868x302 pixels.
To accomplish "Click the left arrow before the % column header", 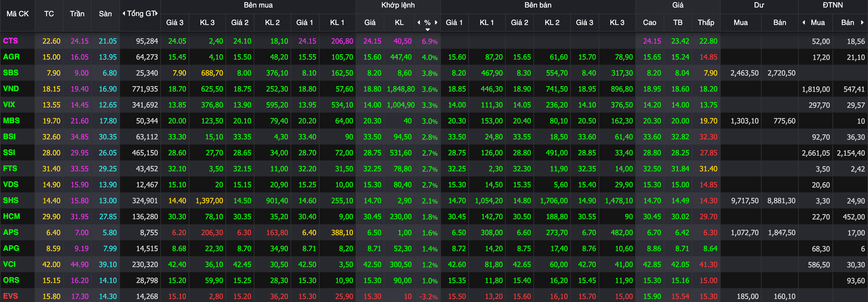I will [x=419, y=23].
